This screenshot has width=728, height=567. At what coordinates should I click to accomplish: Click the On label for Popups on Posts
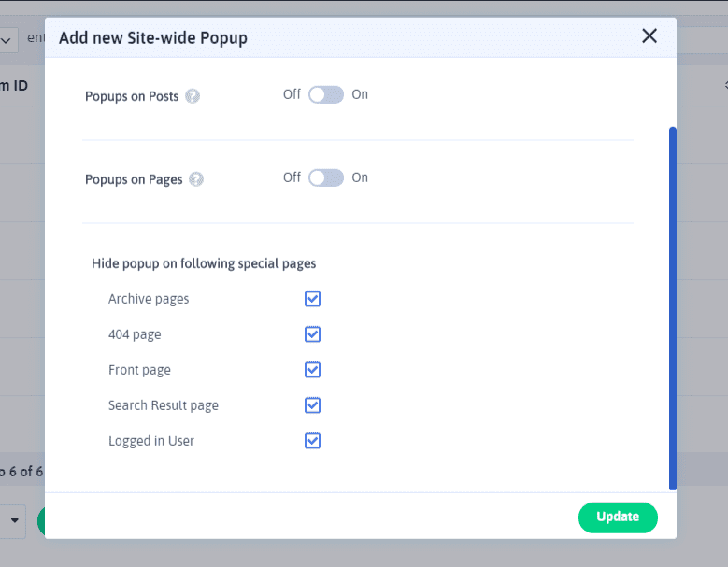(x=360, y=95)
